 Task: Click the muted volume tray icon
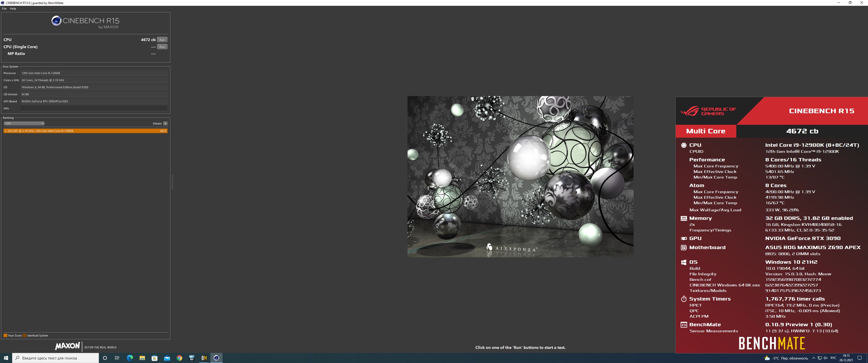(x=826, y=358)
